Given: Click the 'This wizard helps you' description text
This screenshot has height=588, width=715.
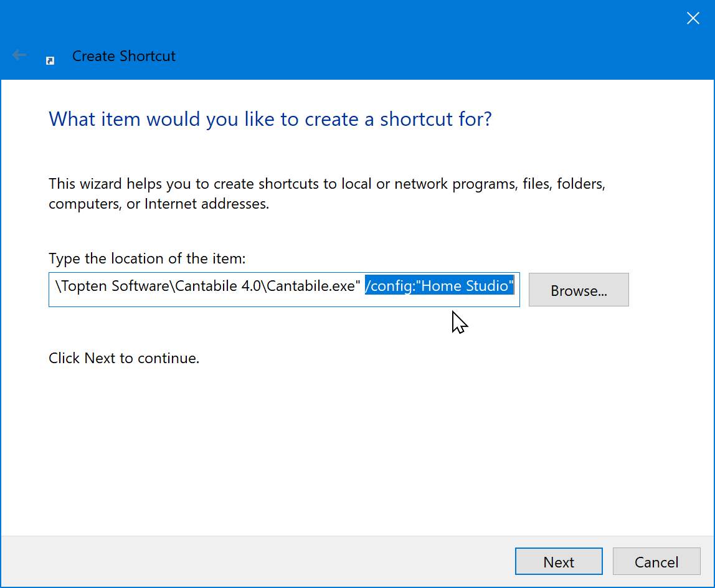Looking at the screenshot, I should (327, 194).
